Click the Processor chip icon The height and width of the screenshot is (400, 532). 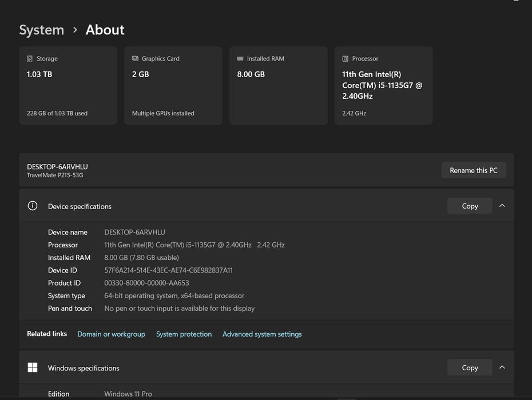[x=346, y=59]
